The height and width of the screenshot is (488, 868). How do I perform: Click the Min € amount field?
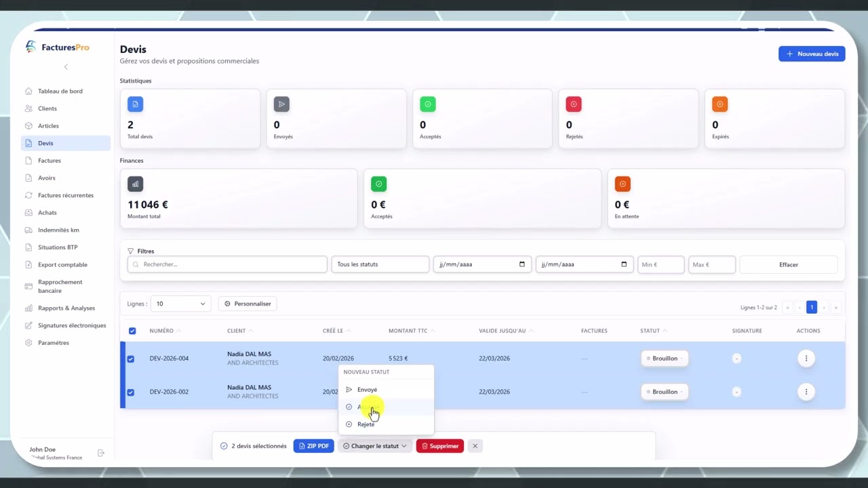(x=661, y=264)
